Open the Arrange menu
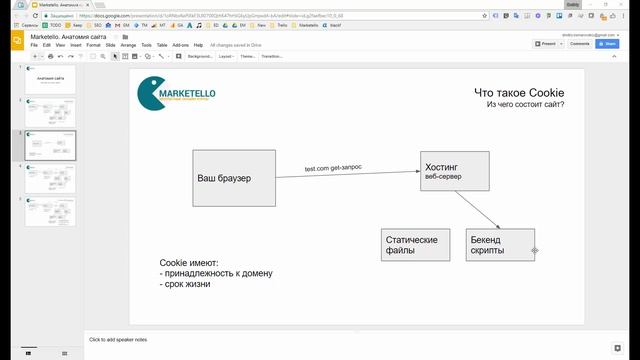 (x=128, y=45)
